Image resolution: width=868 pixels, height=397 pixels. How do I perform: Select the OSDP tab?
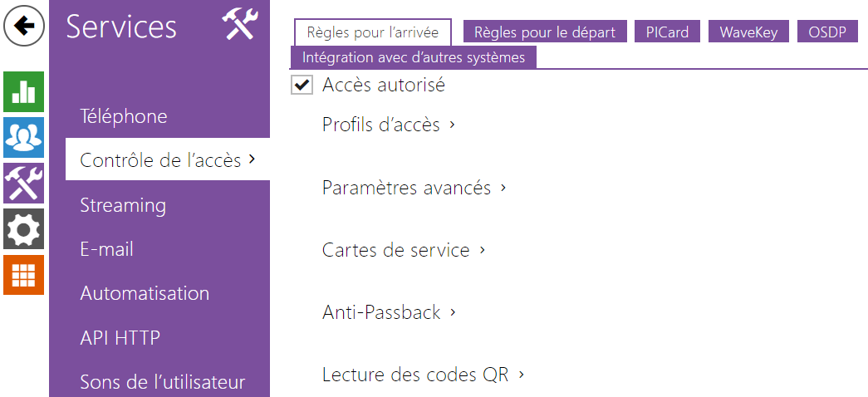coord(827,32)
